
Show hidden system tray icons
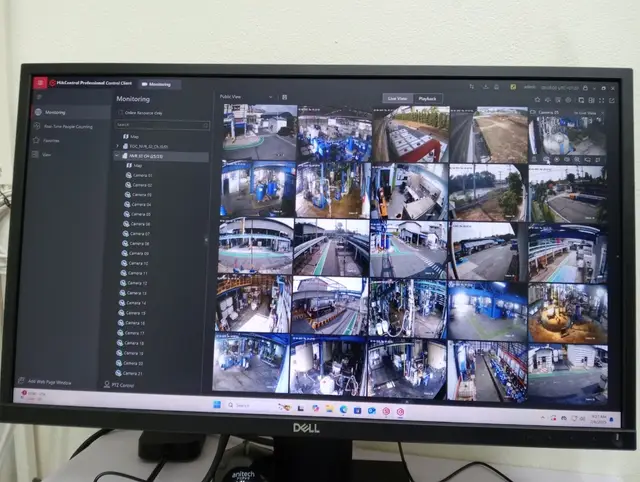(x=542, y=418)
